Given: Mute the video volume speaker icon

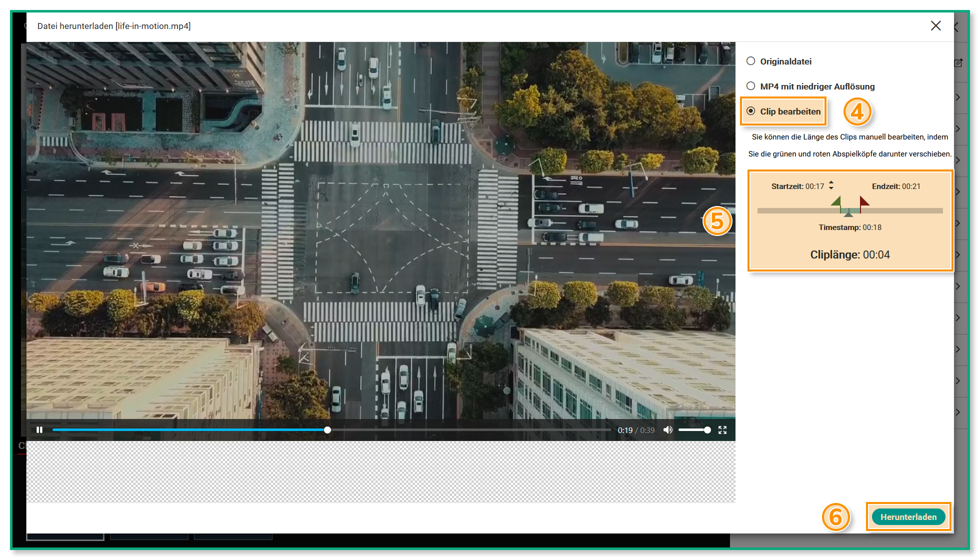Looking at the screenshot, I should (x=667, y=430).
